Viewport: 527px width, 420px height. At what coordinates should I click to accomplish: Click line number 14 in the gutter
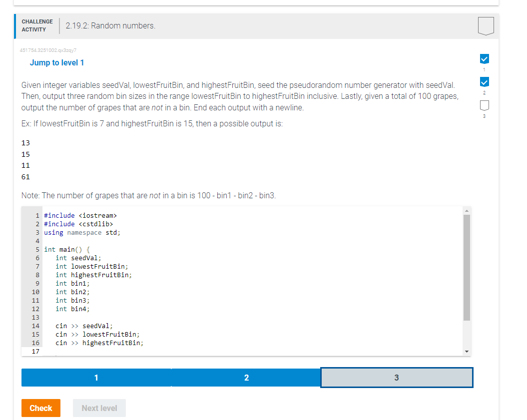click(35, 326)
